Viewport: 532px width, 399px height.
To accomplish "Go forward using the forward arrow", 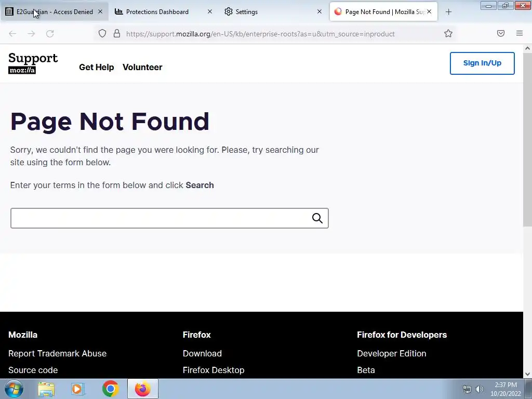I will pos(31,34).
